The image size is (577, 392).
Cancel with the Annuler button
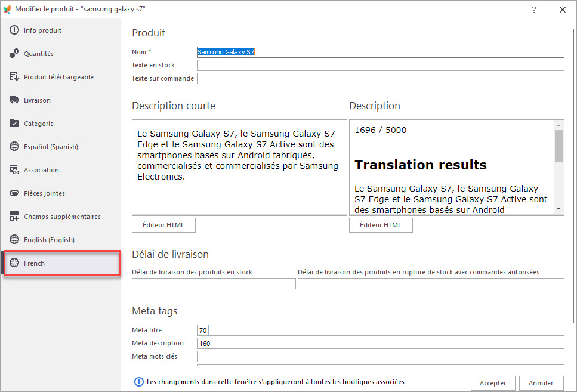point(541,383)
